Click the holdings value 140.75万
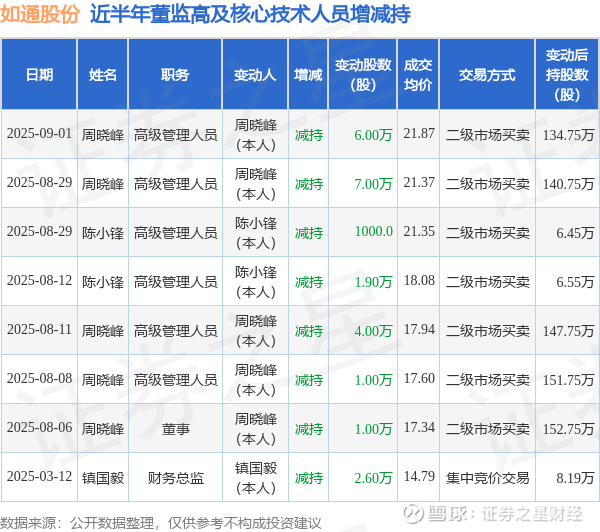The width and height of the screenshot is (600, 532). [568, 184]
